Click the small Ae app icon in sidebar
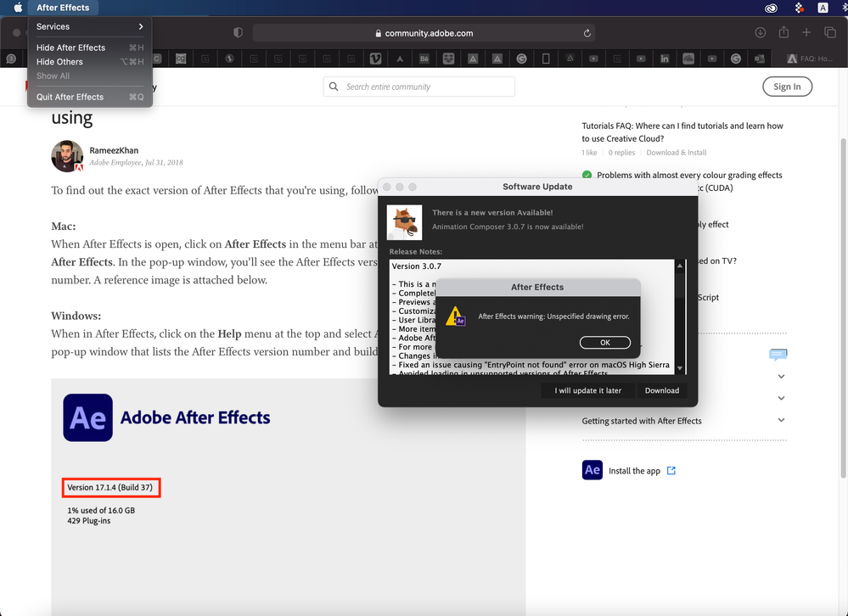 (x=592, y=470)
